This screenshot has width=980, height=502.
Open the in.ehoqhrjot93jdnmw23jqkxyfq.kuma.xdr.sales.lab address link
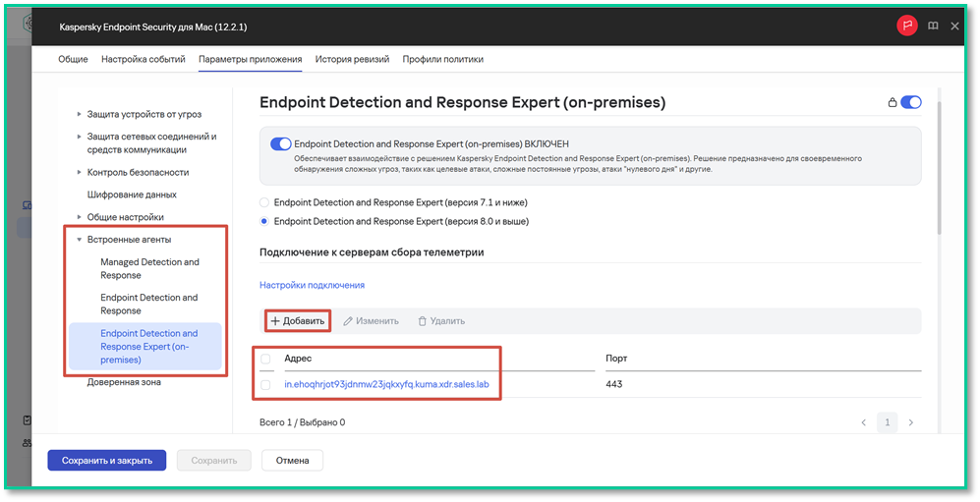(x=386, y=384)
